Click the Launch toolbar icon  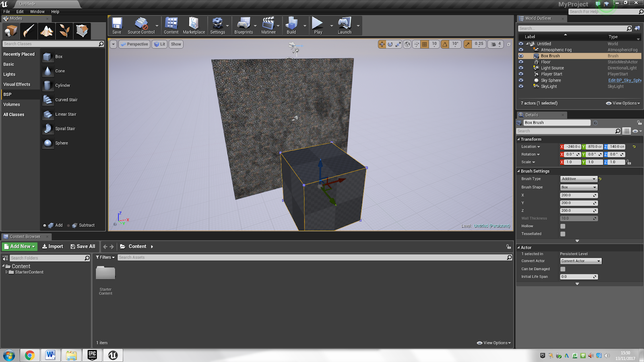pyautogui.click(x=345, y=26)
